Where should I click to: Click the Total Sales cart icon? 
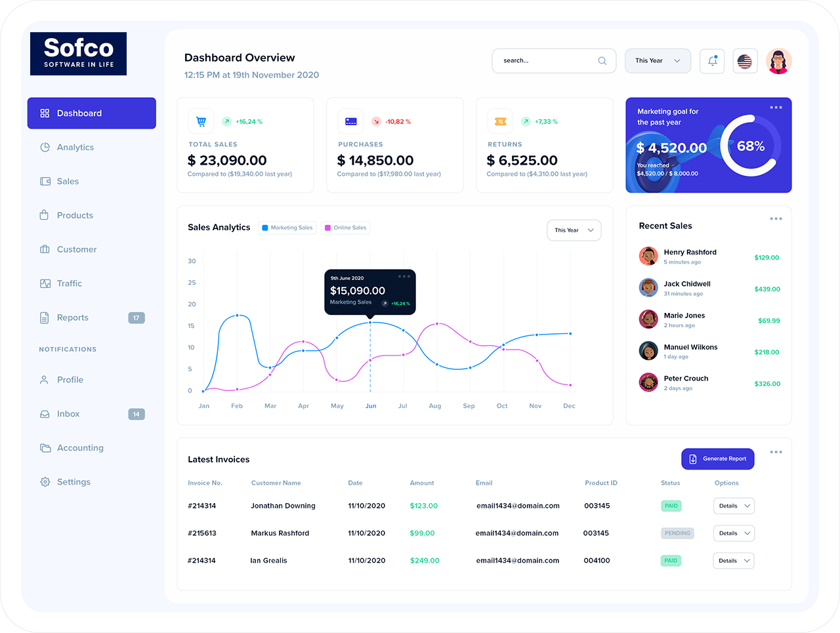tap(201, 121)
